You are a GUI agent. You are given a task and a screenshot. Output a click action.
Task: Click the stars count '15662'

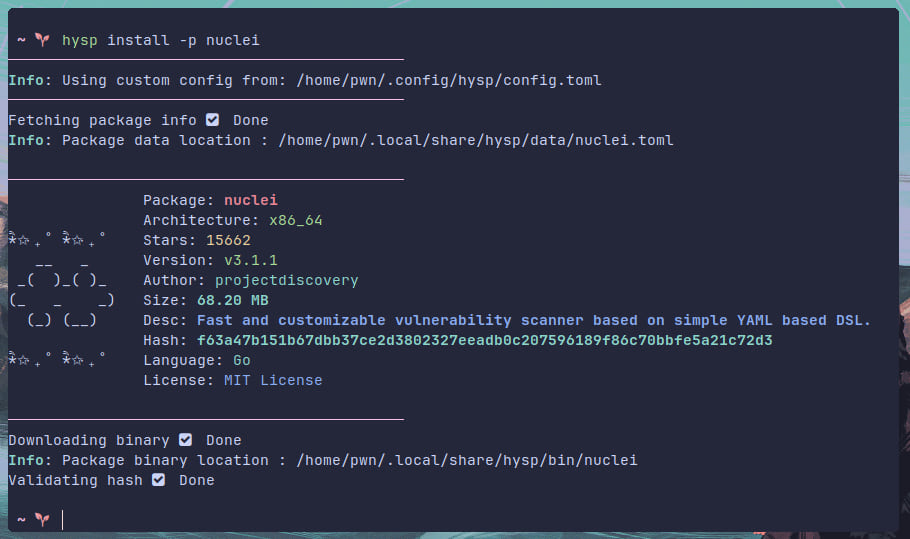click(x=228, y=240)
